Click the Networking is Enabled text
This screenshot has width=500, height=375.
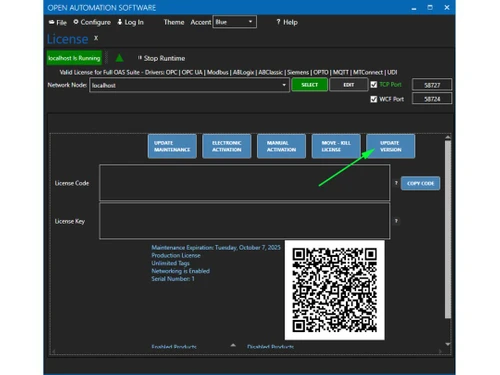click(x=180, y=271)
